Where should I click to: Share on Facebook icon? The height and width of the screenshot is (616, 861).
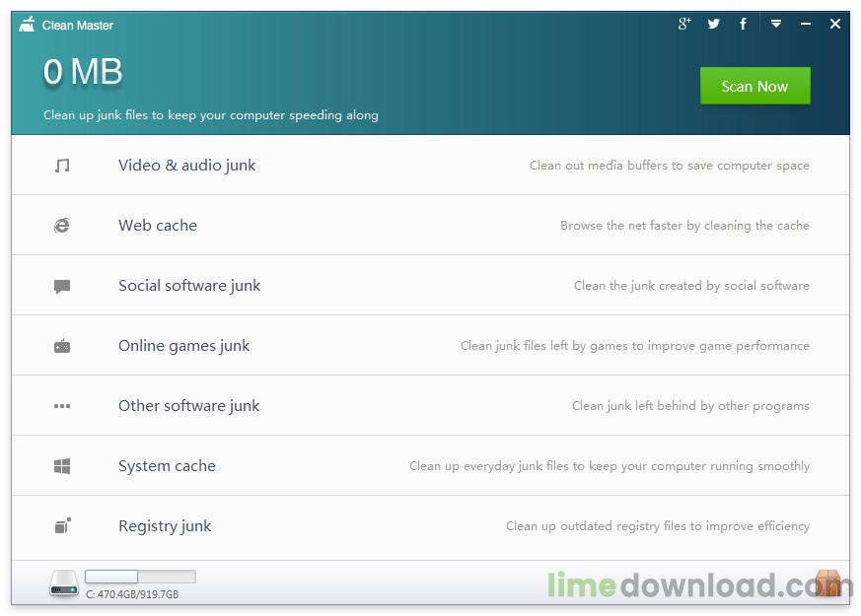point(743,24)
